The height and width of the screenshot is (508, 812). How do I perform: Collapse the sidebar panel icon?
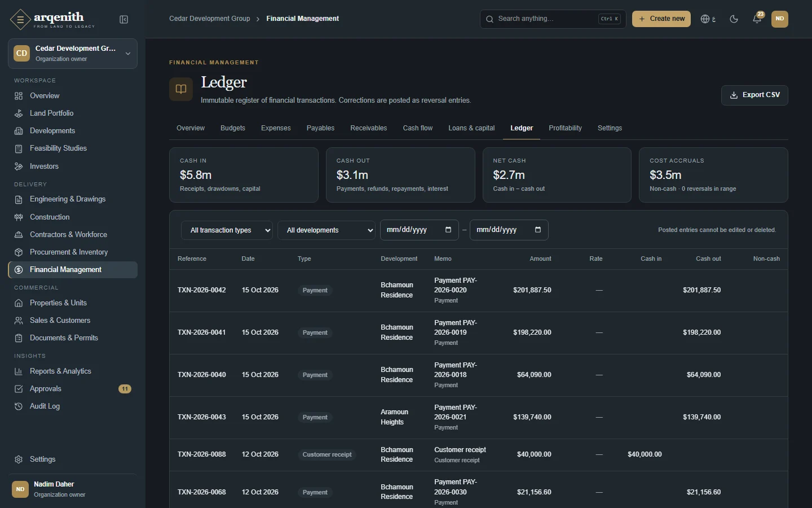(x=124, y=20)
